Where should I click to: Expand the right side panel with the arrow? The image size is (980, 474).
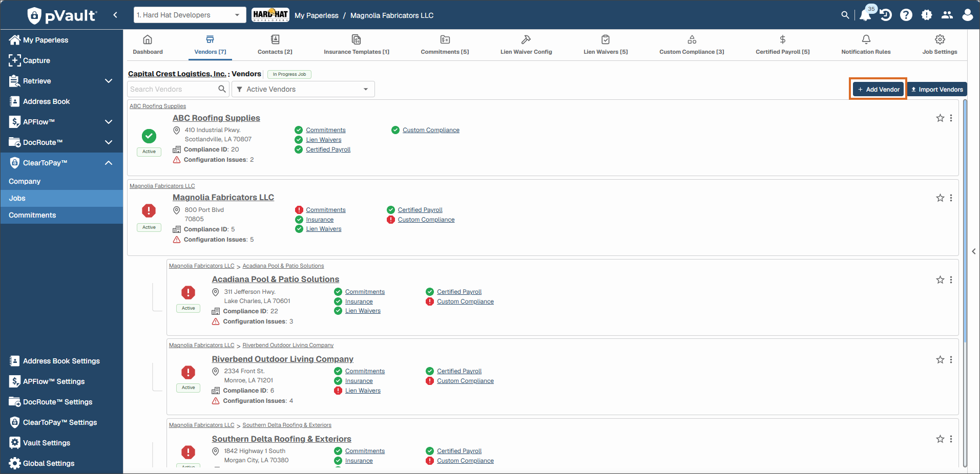point(974,251)
